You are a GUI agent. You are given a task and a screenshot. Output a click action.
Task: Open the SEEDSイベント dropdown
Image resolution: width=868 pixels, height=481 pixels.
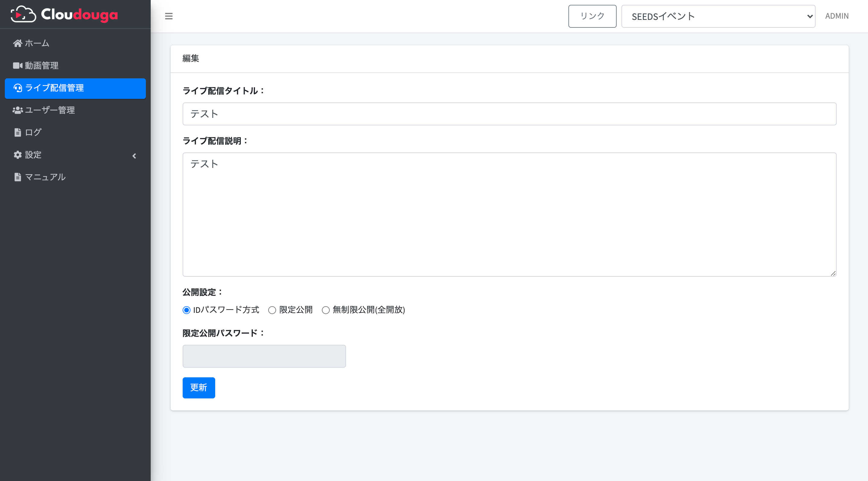point(718,16)
